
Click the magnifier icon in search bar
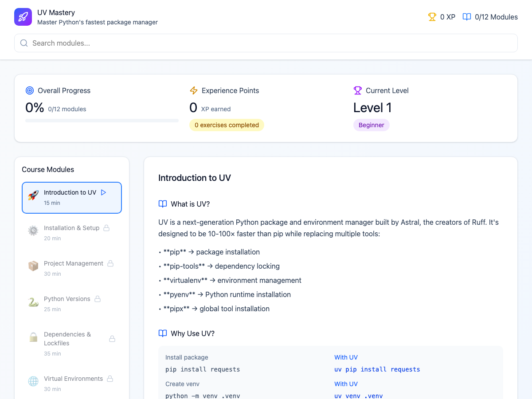click(24, 43)
